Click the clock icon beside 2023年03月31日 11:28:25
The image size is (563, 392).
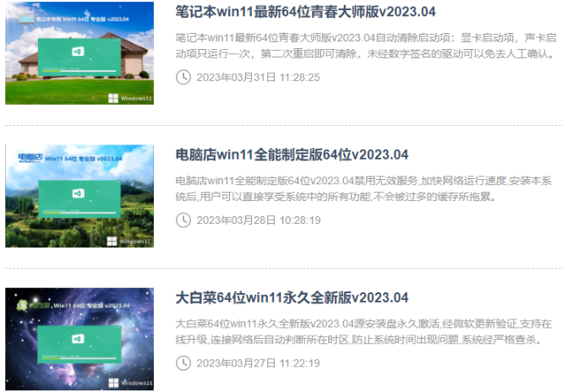coord(183,77)
